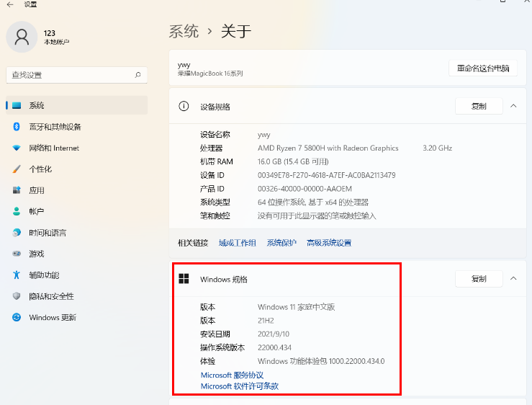Click the 查找设置 search field
The width and height of the screenshot is (532, 405).
click(68, 75)
